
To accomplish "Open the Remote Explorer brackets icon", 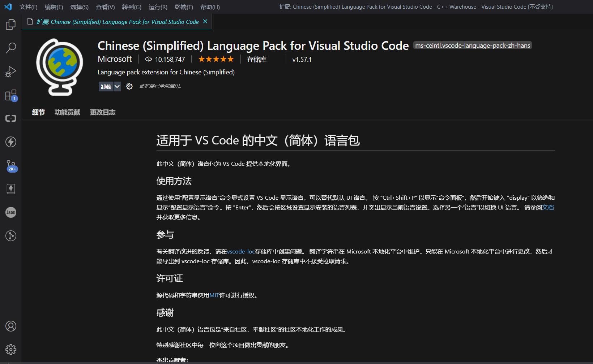I will pyautogui.click(x=11, y=118).
